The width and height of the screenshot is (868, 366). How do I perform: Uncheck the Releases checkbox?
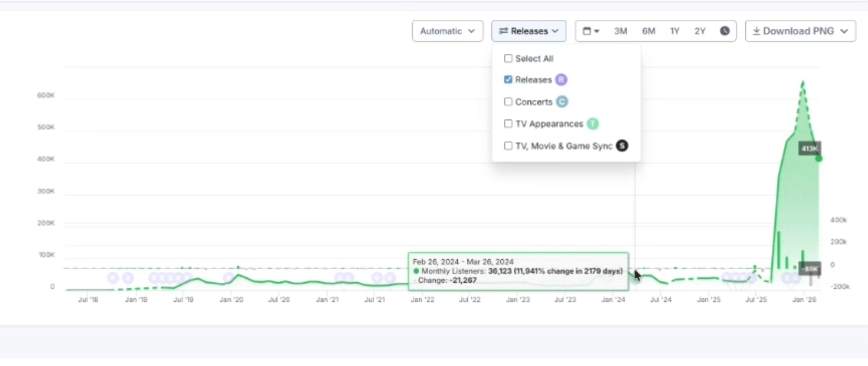[508, 80]
